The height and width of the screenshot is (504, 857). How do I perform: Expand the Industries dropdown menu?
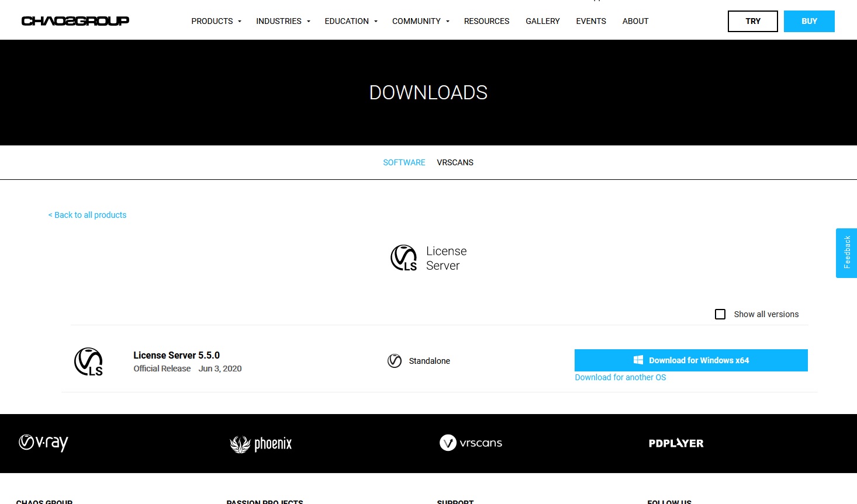pos(283,21)
